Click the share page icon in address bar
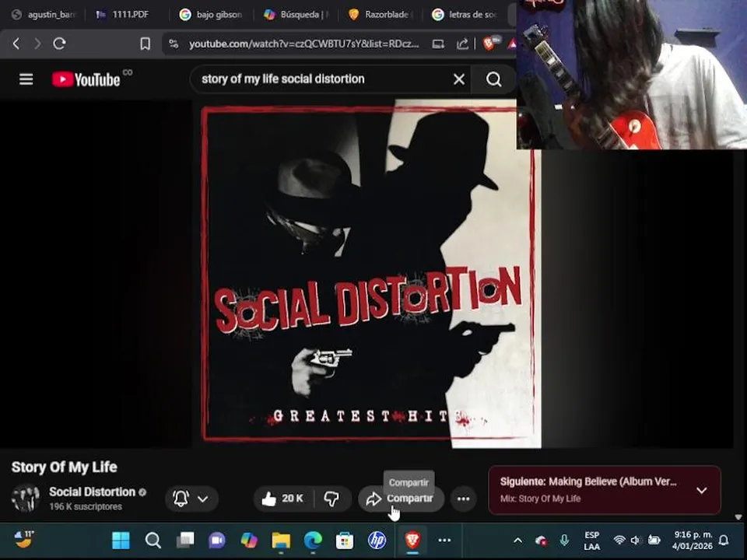747x560 pixels. (462, 44)
